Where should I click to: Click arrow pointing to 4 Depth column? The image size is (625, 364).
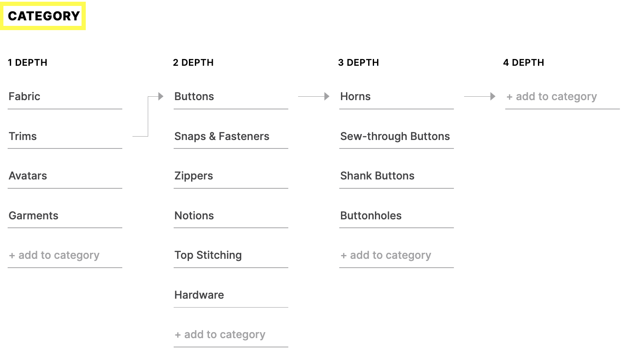480,96
